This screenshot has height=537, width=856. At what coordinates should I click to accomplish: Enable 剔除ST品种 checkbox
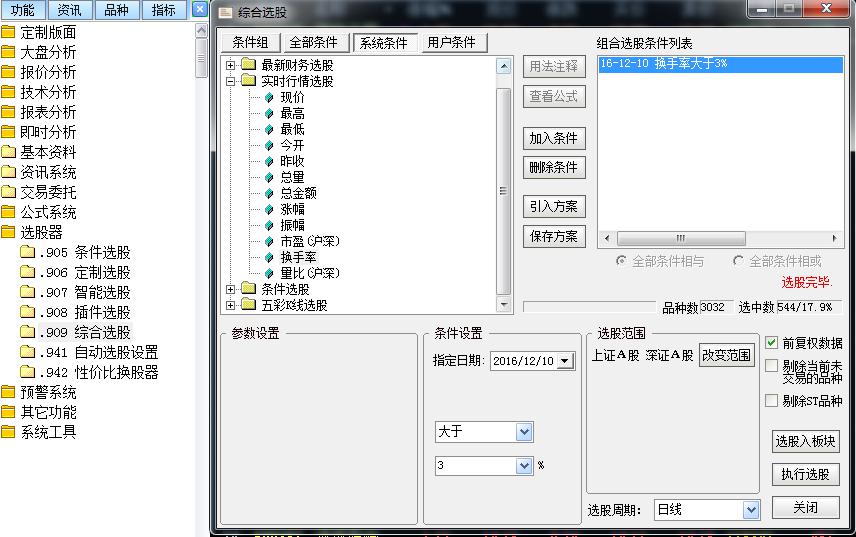[x=771, y=401]
